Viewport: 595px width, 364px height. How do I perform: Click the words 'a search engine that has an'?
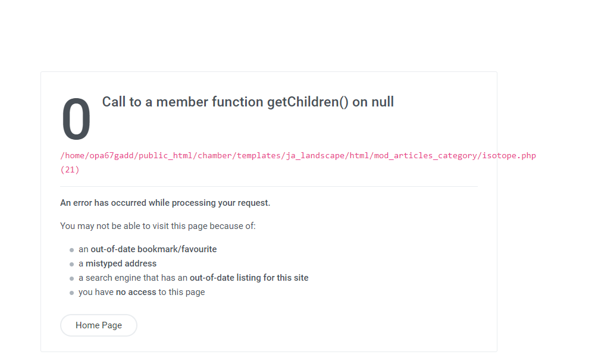pyautogui.click(x=133, y=278)
